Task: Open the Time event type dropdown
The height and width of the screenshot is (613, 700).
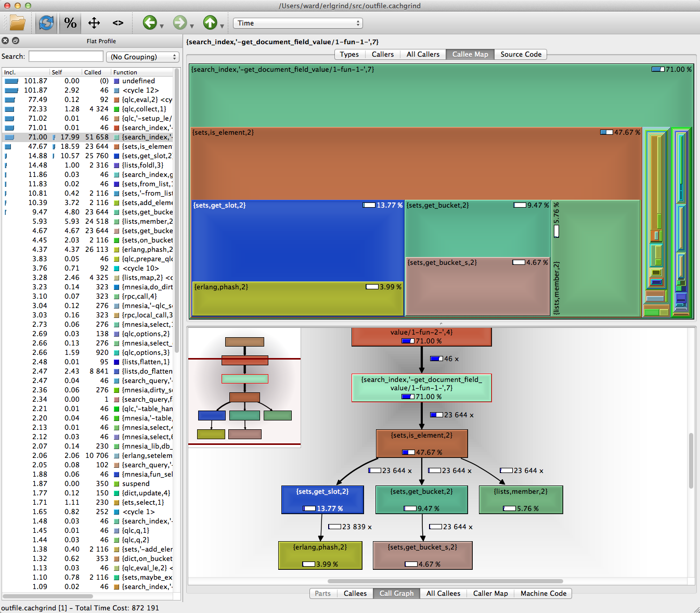Action: click(298, 23)
